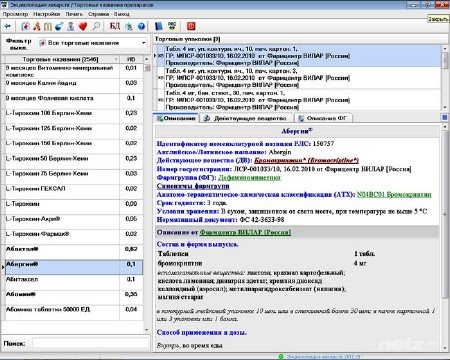Open the Фармцентр ВИЛАР [Россия] description link
Screen dimensions: 450x360
(245, 232)
